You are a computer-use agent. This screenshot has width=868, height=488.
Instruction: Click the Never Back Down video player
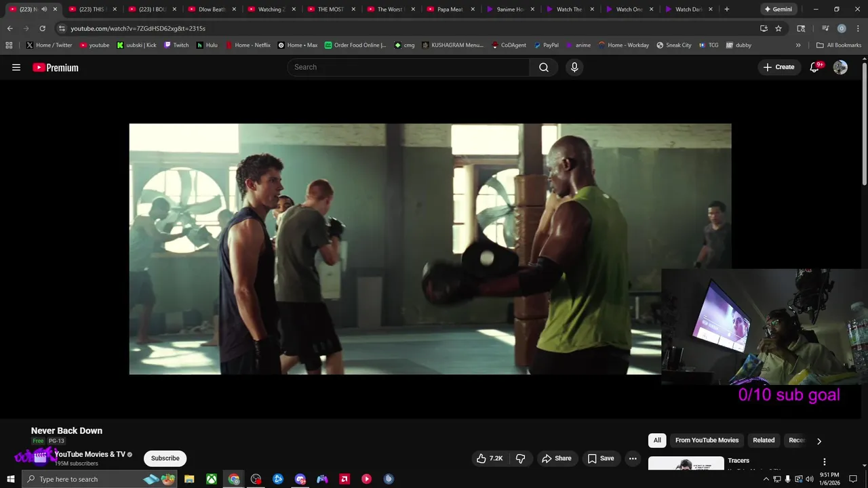coord(430,249)
